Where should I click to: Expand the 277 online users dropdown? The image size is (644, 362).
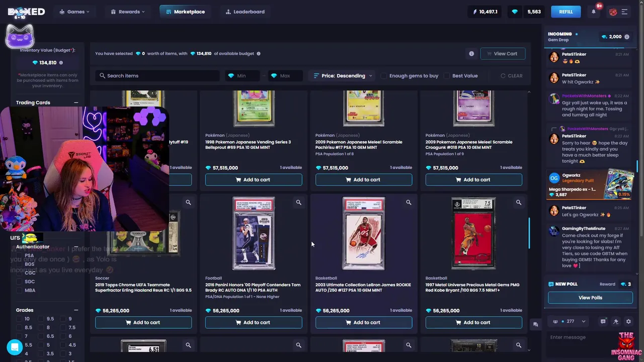point(569,321)
